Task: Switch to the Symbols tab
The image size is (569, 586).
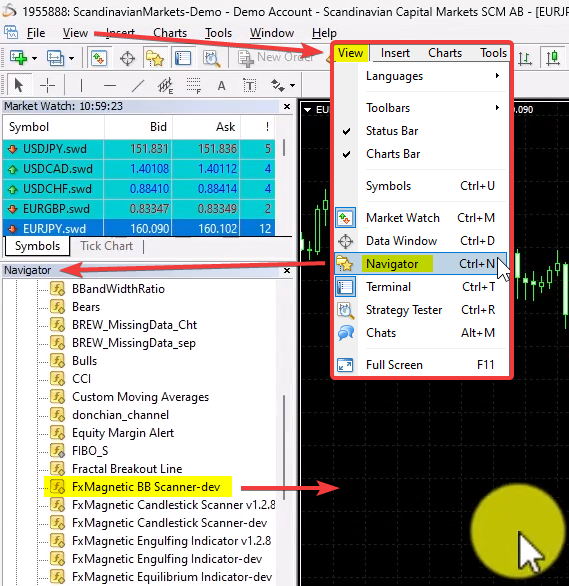Action: pos(37,246)
